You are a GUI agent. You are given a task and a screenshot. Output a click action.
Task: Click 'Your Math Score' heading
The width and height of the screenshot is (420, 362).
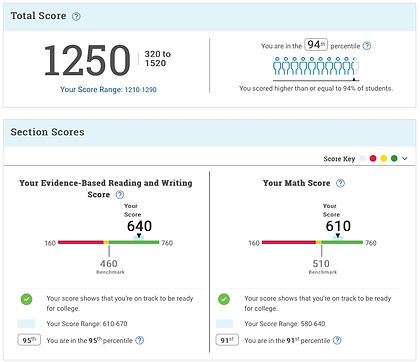coord(296,183)
